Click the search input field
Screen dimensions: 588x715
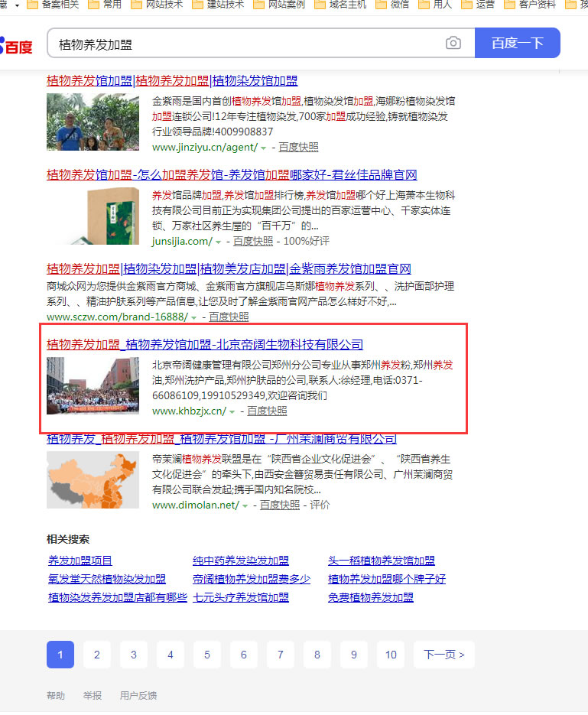coord(245,44)
